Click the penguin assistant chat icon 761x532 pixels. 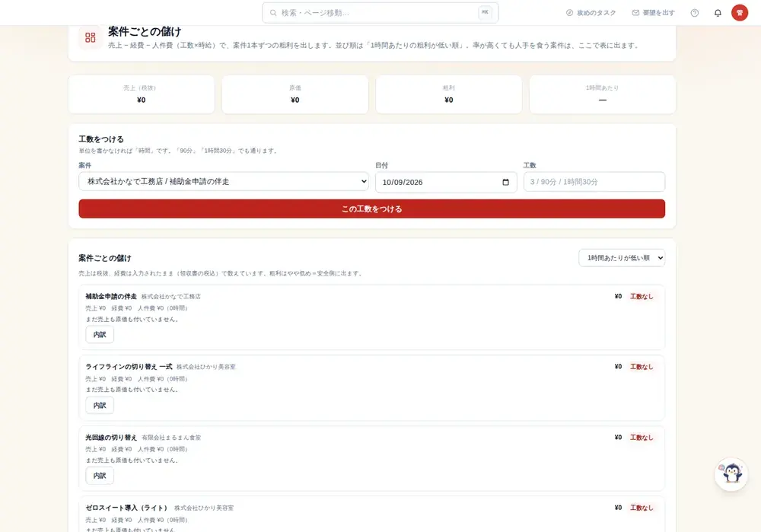(731, 473)
